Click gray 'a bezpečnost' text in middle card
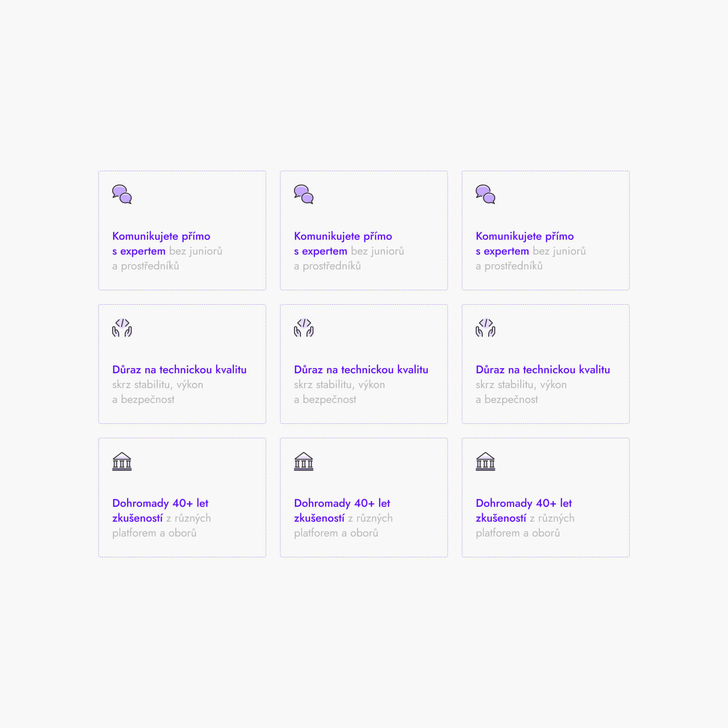The width and height of the screenshot is (728, 728). 325,400
